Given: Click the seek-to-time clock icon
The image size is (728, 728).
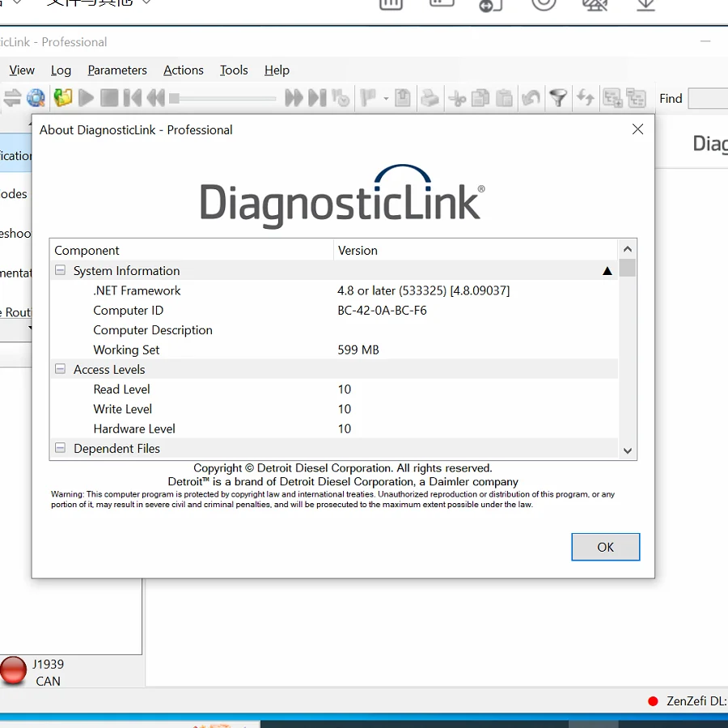Looking at the screenshot, I should point(341,98).
